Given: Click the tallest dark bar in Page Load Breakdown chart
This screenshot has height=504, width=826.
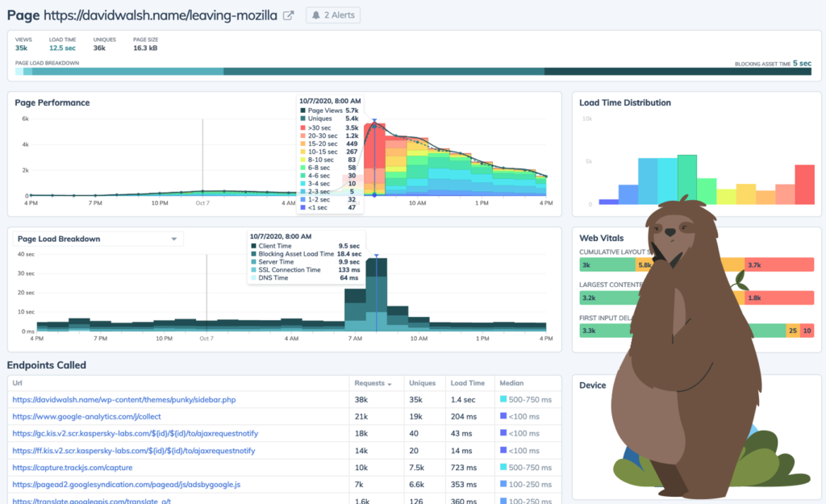Looking at the screenshot, I should pos(376,268).
